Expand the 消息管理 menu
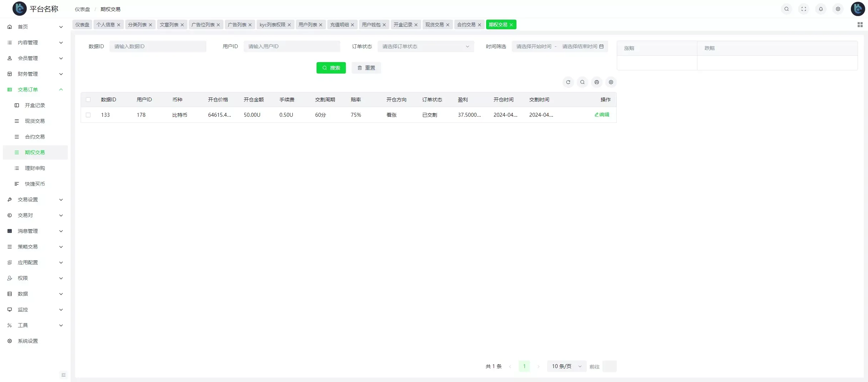The width and height of the screenshot is (868, 382). point(35,231)
